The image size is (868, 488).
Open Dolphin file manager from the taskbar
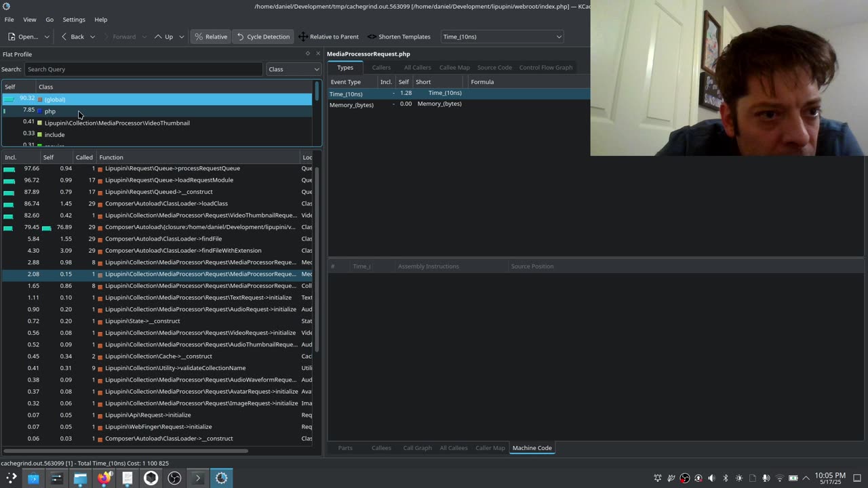80,478
